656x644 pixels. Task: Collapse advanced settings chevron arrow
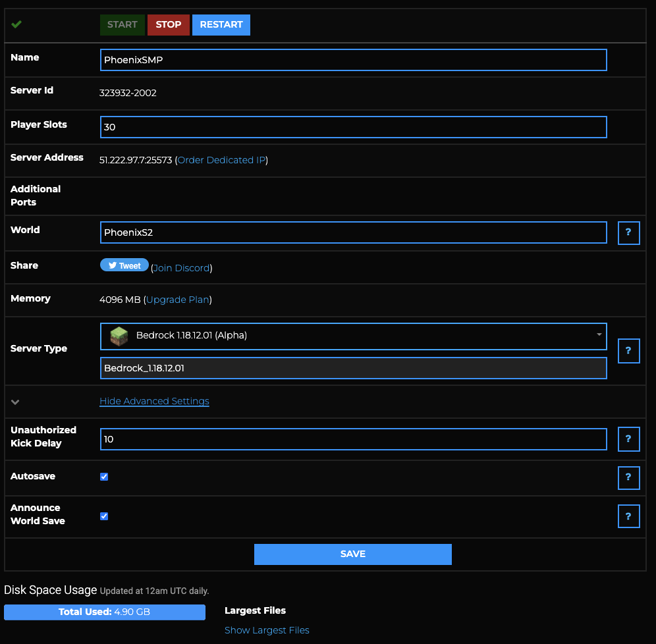[x=15, y=402]
